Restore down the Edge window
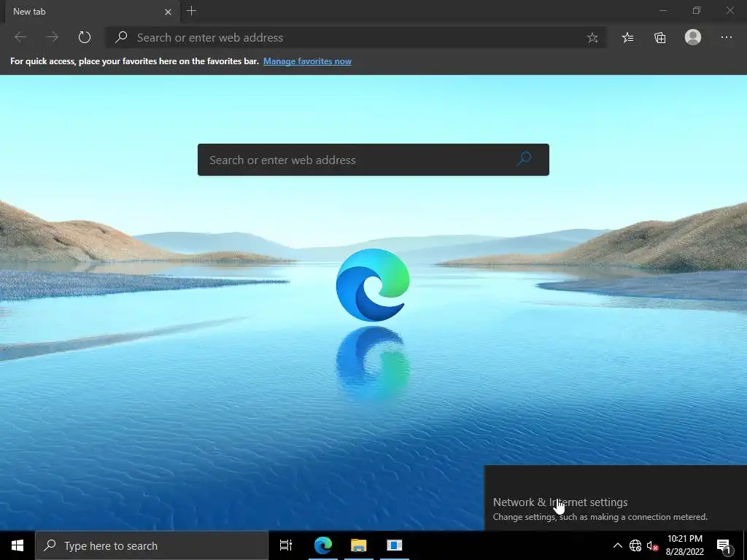 (697, 10)
